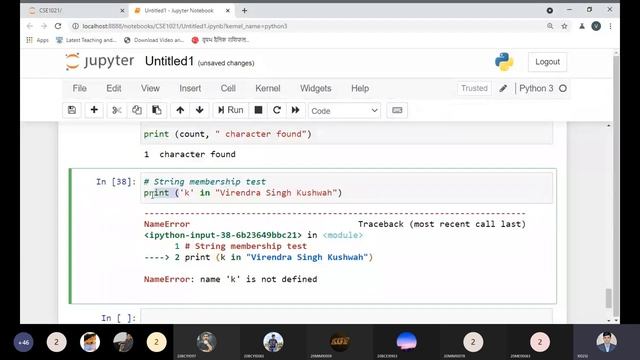This screenshot has height=360, width=640.
Task: Open a new browser tab
Action: [x=244, y=11]
